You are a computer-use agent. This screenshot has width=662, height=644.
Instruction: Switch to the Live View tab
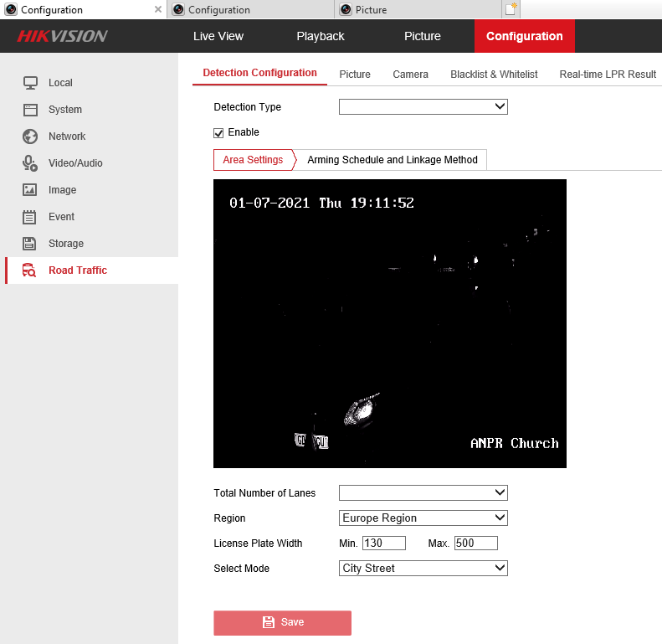[218, 36]
